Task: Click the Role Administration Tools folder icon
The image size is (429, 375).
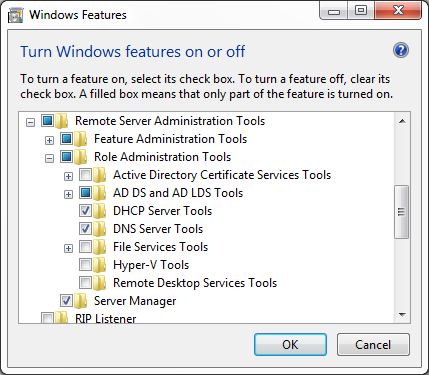Action: 81,157
